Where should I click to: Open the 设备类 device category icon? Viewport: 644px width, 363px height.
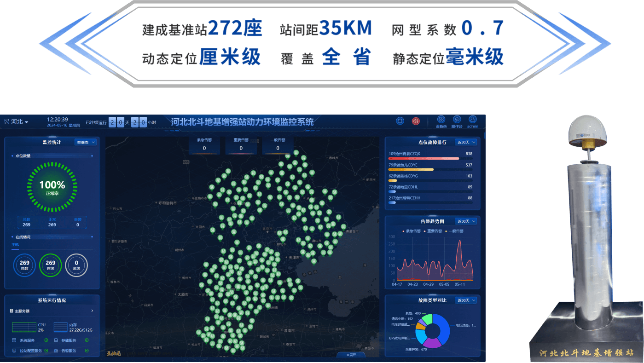(x=441, y=120)
